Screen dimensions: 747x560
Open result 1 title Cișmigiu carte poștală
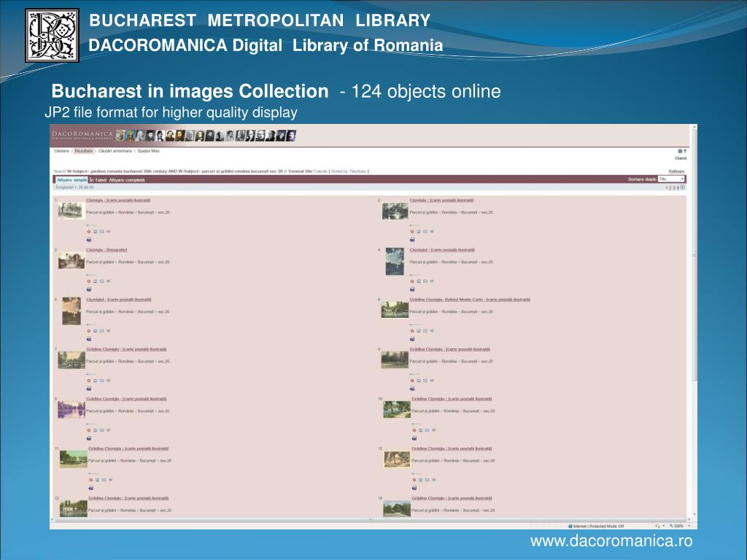(x=118, y=200)
